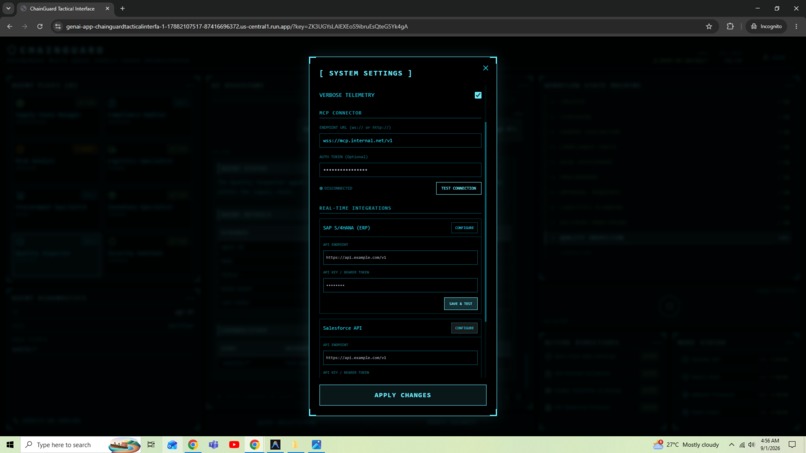Screen dimensions: 806x453
Task: Click the settings dialog vertical scrollbar
Action: pyautogui.click(x=485, y=221)
